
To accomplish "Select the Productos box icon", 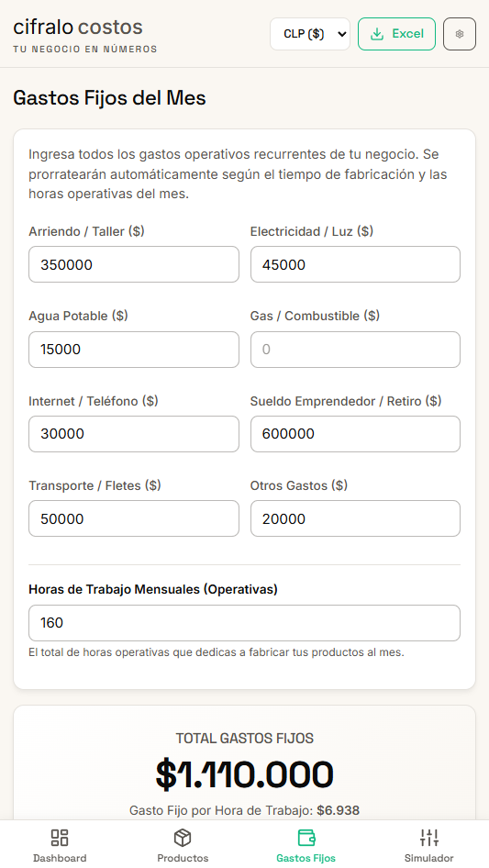I will (x=183, y=838).
